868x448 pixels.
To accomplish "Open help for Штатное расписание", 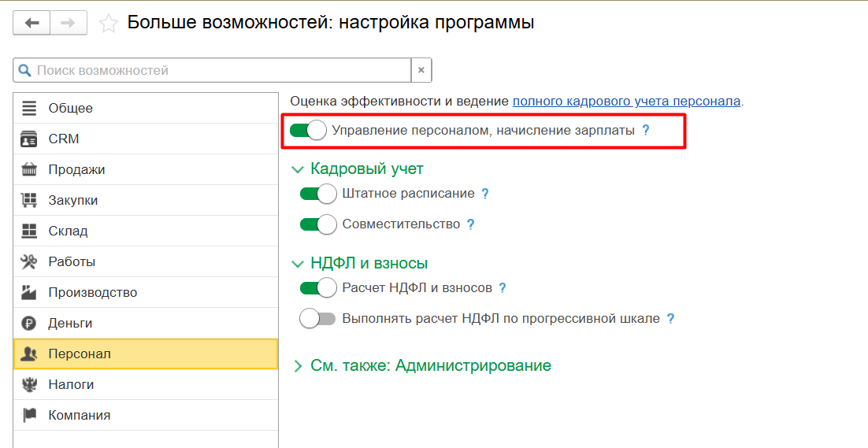I will coord(485,194).
